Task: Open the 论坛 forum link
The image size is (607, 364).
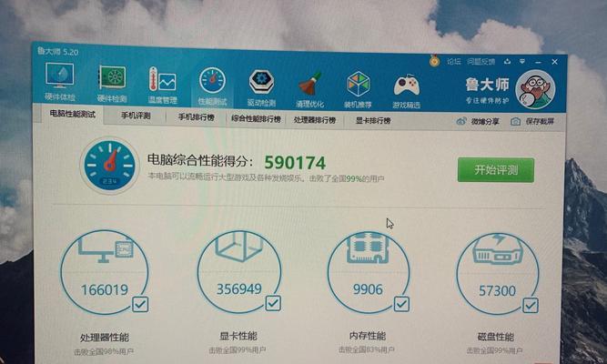Action: pyautogui.click(x=454, y=61)
